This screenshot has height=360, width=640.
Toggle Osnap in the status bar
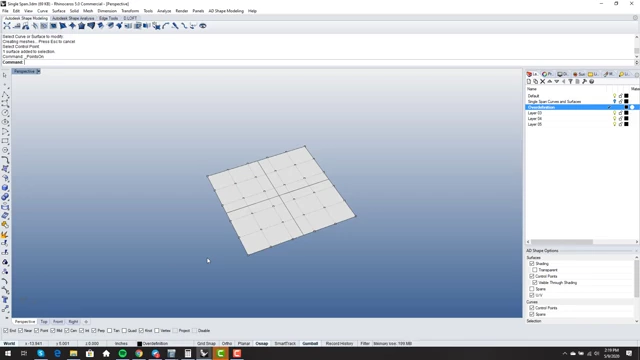[262, 344]
